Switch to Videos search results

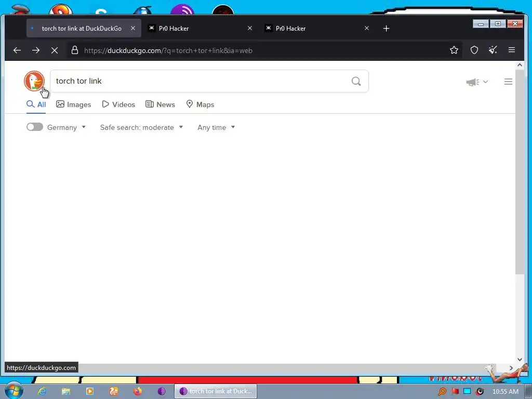pos(118,104)
